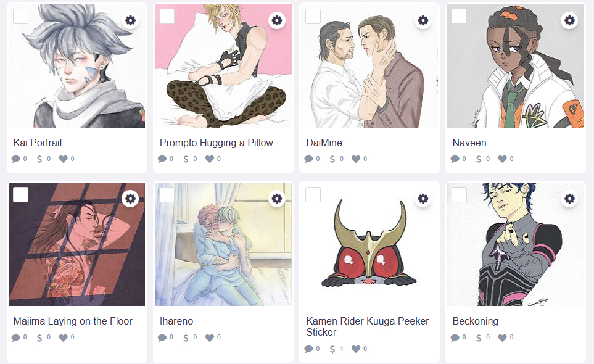Click the heart icon under Beckoning

[x=503, y=337]
